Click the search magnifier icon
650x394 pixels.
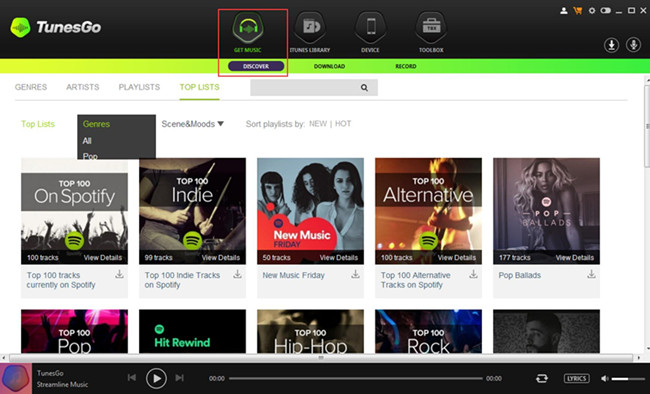click(x=364, y=88)
